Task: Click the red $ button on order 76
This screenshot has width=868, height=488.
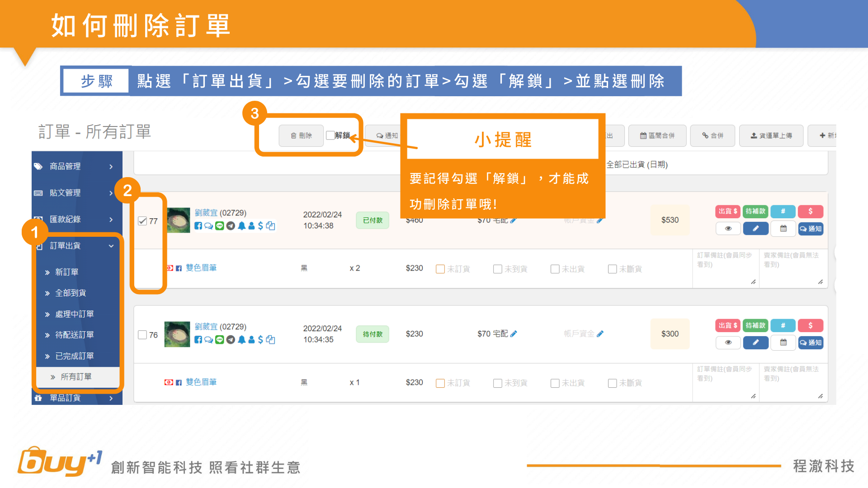Action: [810, 325]
